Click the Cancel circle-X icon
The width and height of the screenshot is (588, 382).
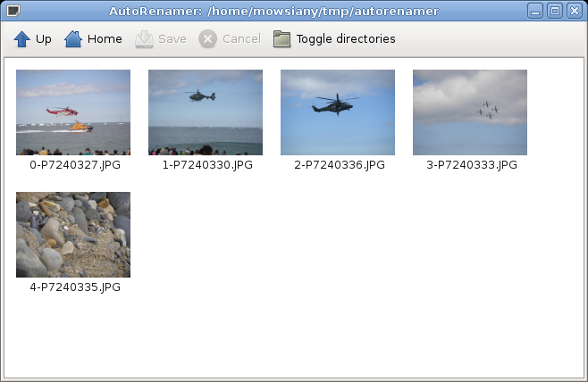tap(207, 39)
